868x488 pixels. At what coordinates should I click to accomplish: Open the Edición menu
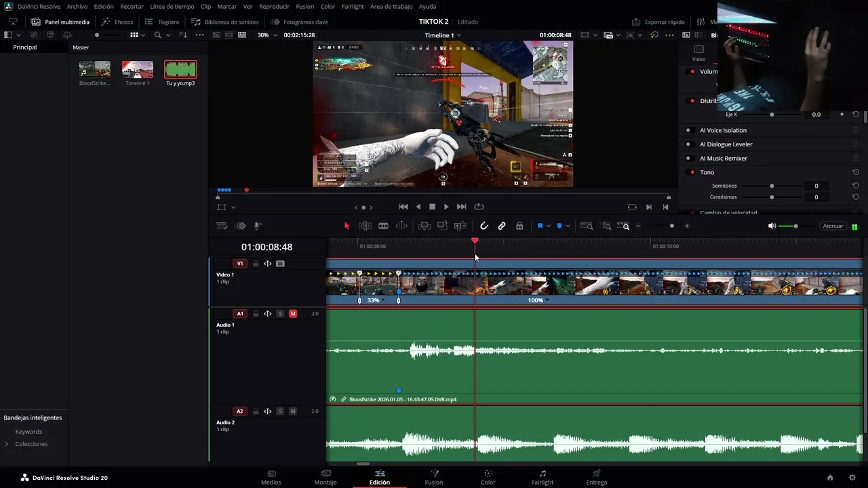(104, 6)
